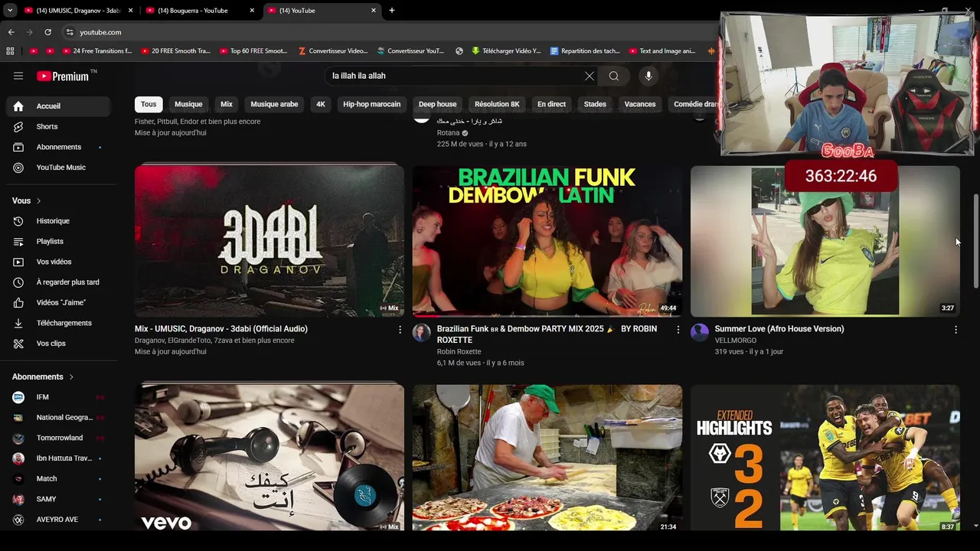Select the Musique filter chip
The width and height of the screenshot is (980, 551).
tap(188, 104)
